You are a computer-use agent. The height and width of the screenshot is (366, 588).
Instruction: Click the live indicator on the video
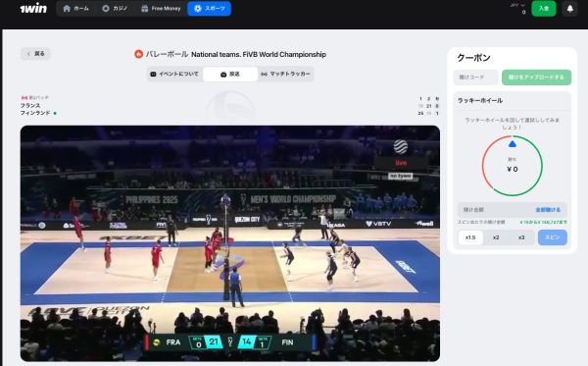click(401, 163)
